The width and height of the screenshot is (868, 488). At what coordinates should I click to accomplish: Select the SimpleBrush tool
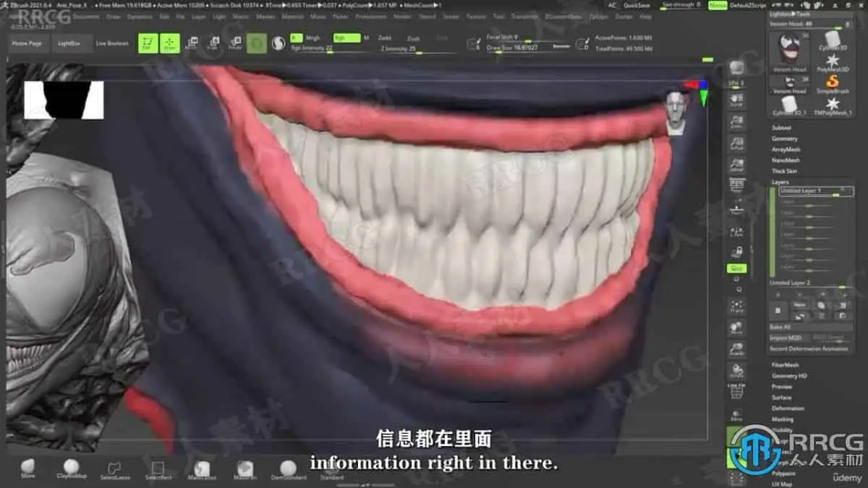click(833, 84)
